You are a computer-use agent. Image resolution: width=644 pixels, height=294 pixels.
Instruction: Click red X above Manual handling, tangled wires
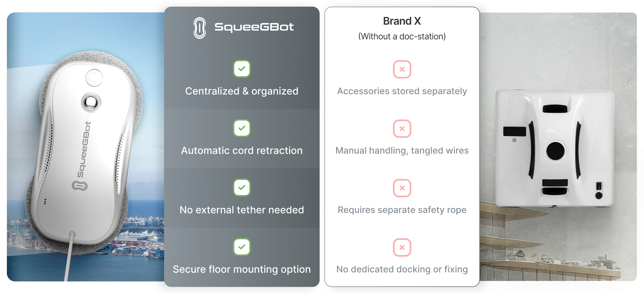point(402,129)
